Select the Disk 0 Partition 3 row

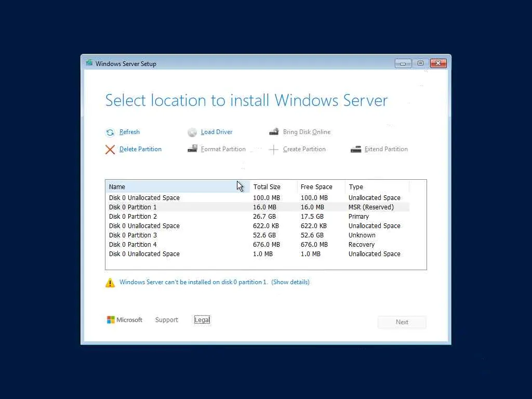point(257,235)
